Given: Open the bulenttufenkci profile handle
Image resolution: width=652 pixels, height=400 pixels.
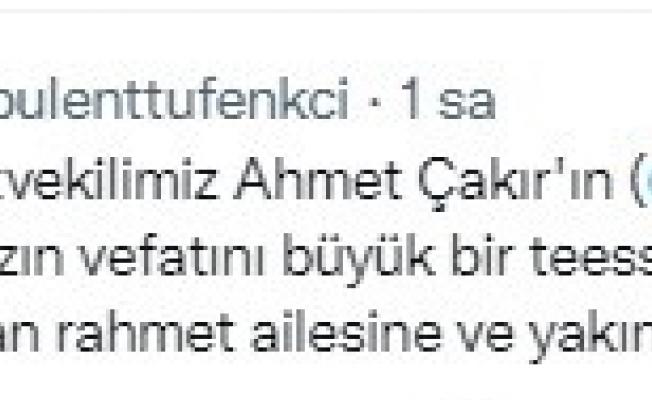Looking at the screenshot, I should [x=174, y=99].
